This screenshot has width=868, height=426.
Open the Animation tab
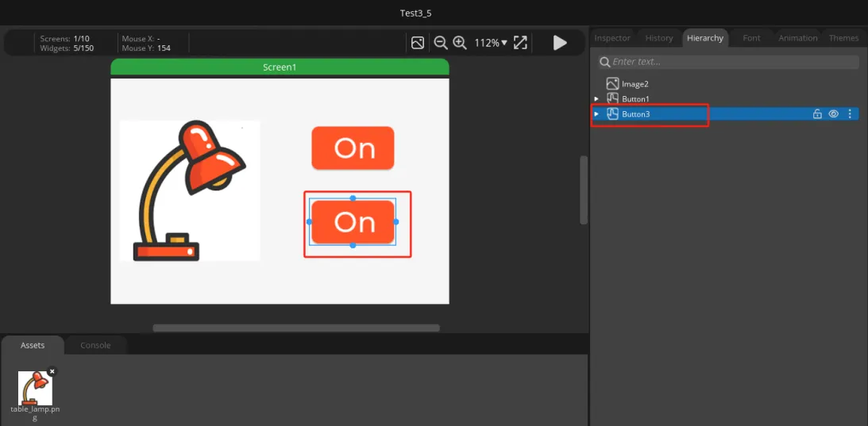tap(798, 38)
